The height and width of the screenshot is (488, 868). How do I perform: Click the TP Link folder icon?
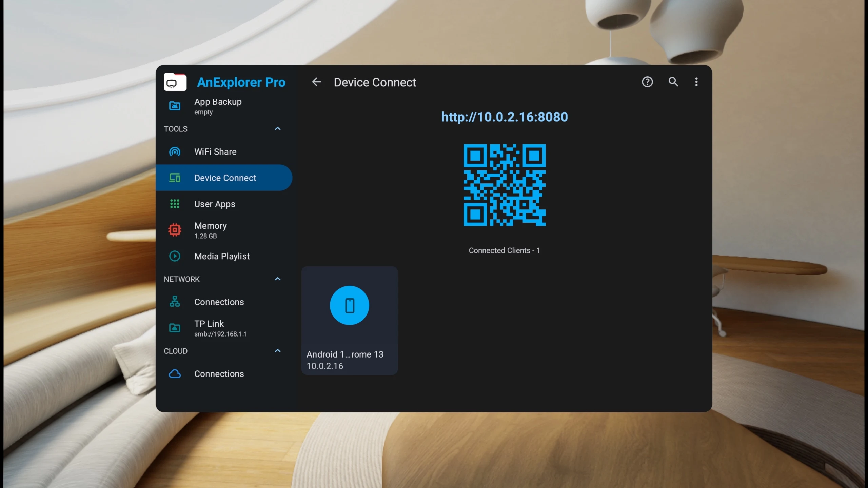tap(175, 328)
